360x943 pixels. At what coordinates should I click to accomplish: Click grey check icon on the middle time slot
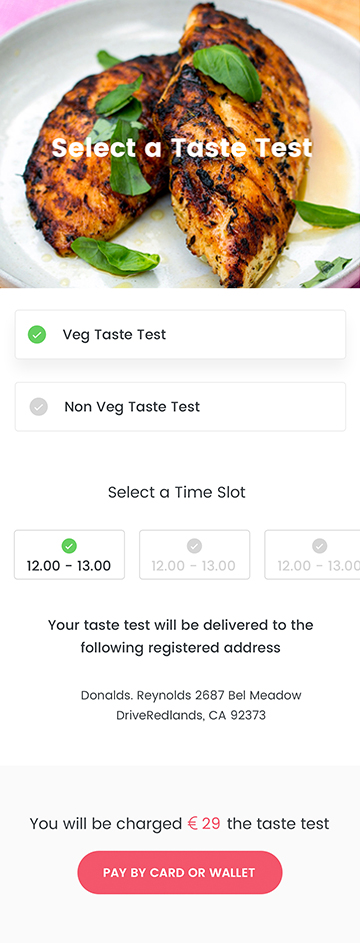[194, 545]
